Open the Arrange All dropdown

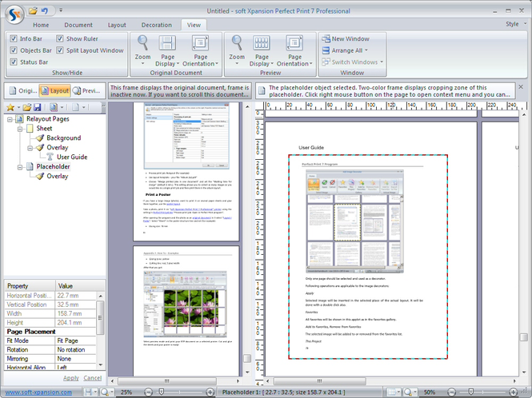pos(345,50)
